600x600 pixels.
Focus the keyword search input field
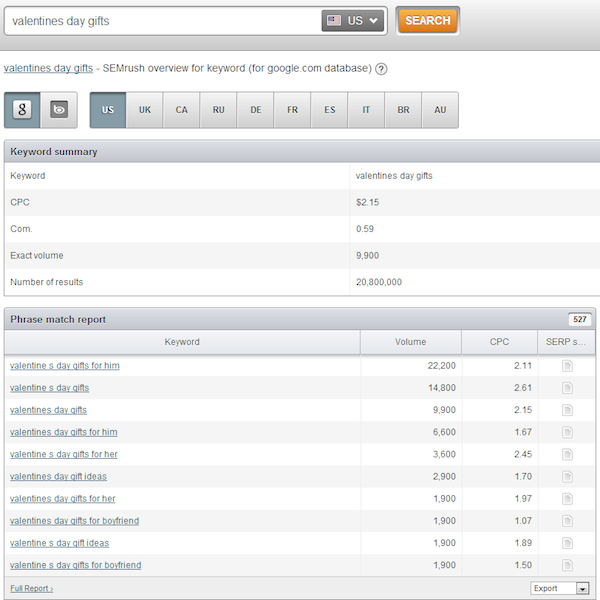[160, 20]
